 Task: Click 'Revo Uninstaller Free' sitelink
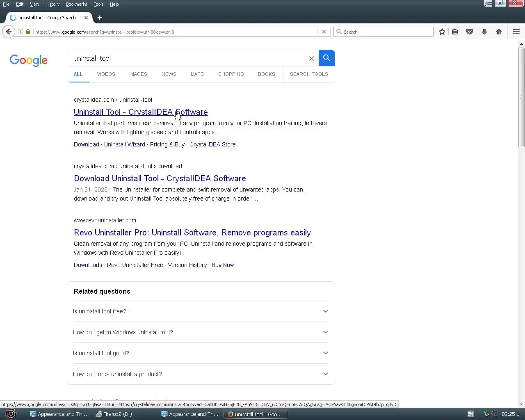click(x=135, y=265)
